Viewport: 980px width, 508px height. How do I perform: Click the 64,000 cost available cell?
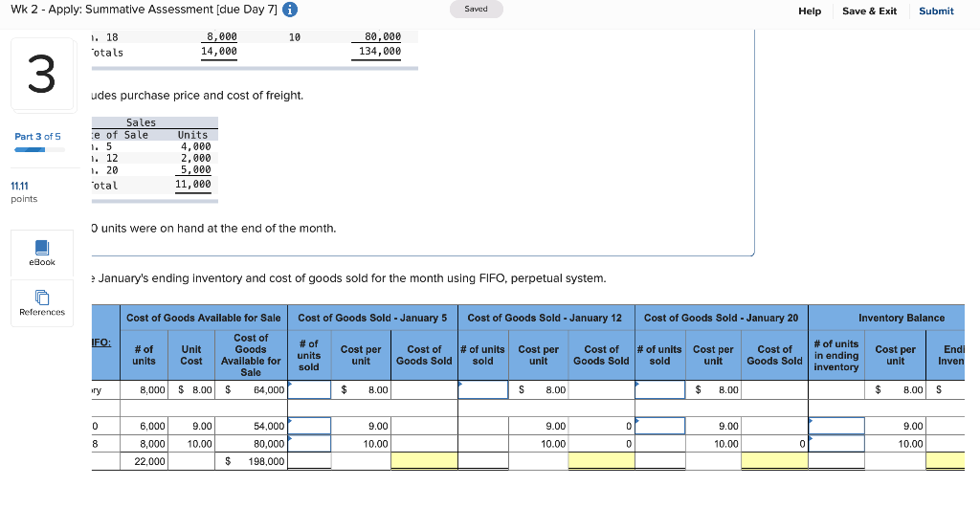(x=254, y=390)
